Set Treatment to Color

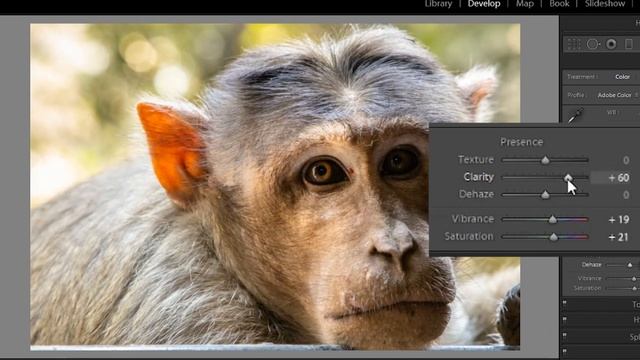pyautogui.click(x=622, y=77)
